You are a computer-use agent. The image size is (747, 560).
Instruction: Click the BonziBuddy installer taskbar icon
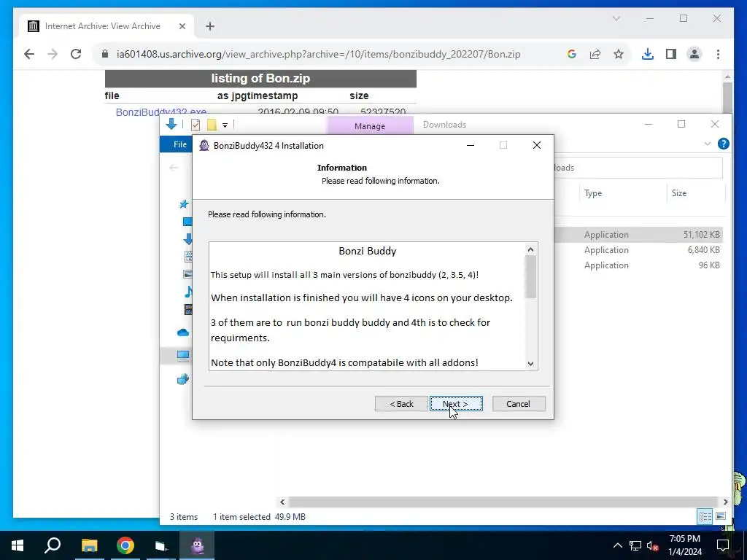click(x=197, y=545)
